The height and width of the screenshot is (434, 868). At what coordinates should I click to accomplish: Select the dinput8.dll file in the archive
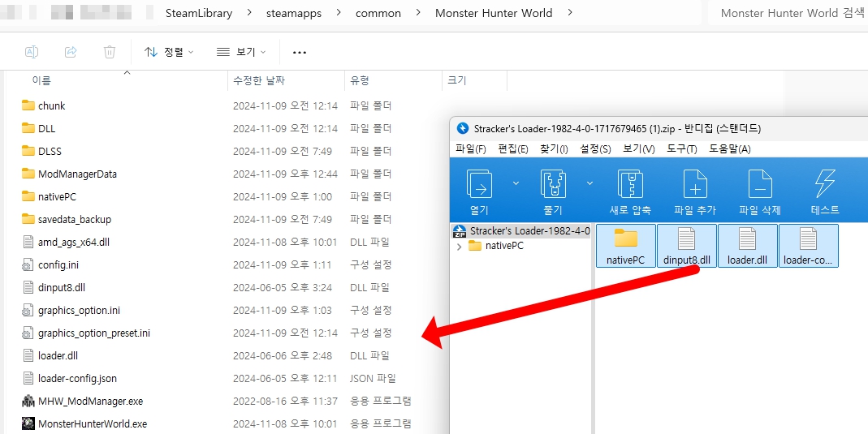coord(686,246)
